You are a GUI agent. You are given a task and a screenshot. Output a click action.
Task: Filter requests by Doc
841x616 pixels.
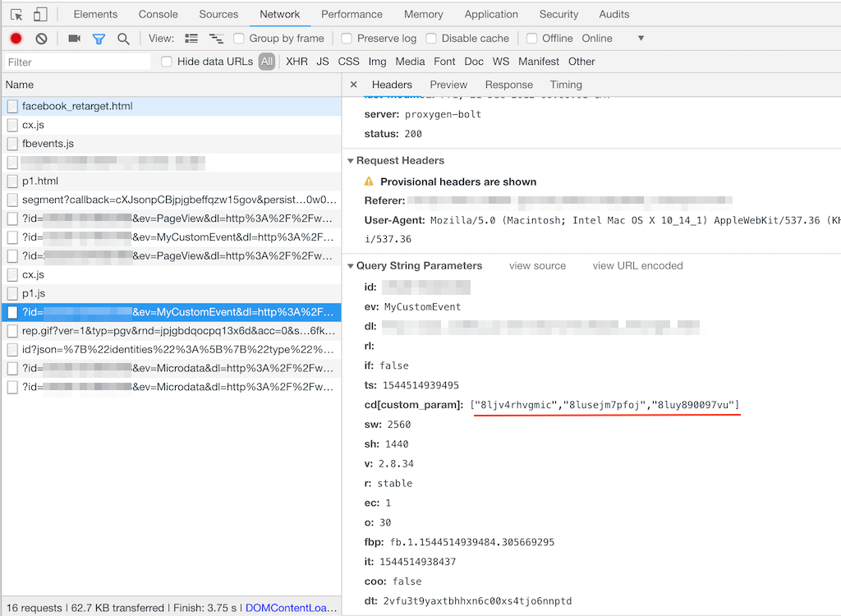474,62
